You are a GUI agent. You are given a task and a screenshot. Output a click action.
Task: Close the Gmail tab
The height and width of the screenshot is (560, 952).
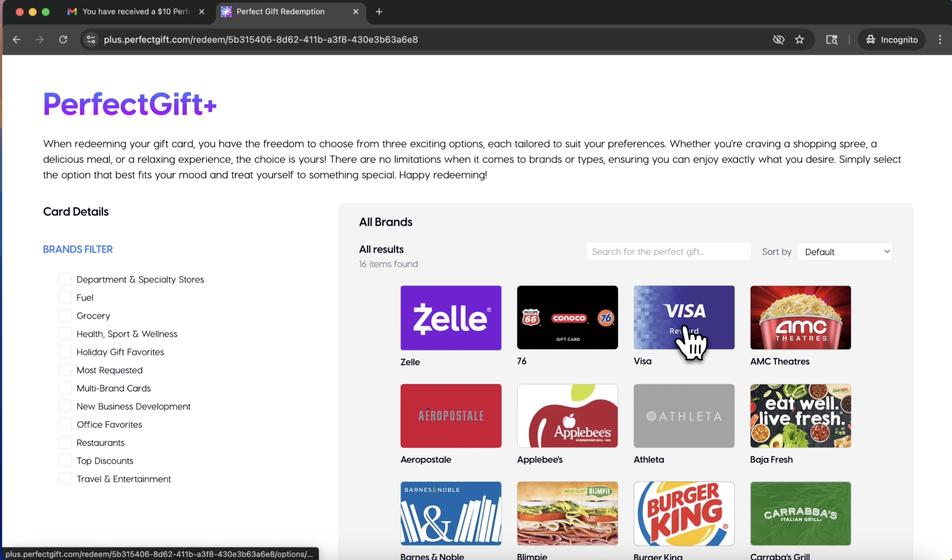click(x=201, y=12)
